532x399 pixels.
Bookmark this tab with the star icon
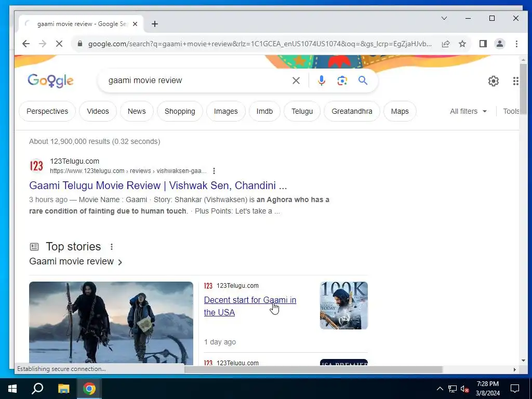click(x=462, y=44)
